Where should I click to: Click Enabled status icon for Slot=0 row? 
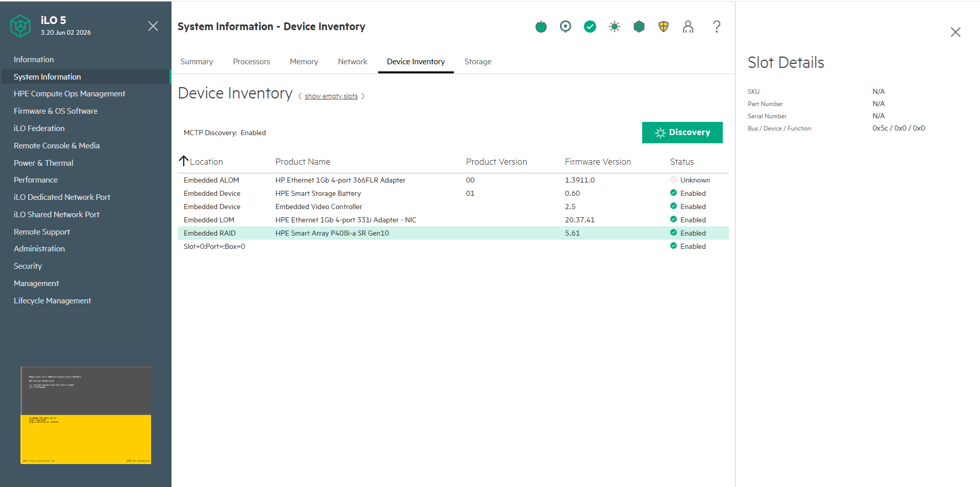[673, 246]
